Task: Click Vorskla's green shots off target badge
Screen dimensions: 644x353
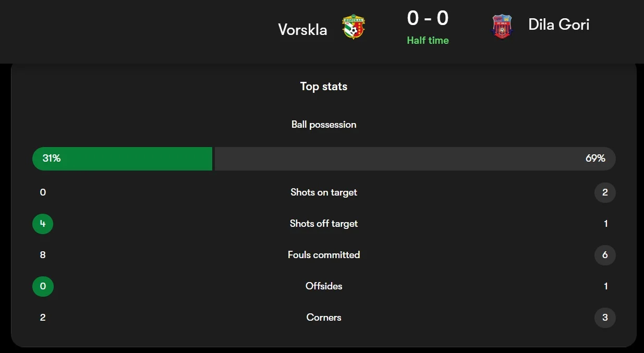Action: tap(43, 224)
